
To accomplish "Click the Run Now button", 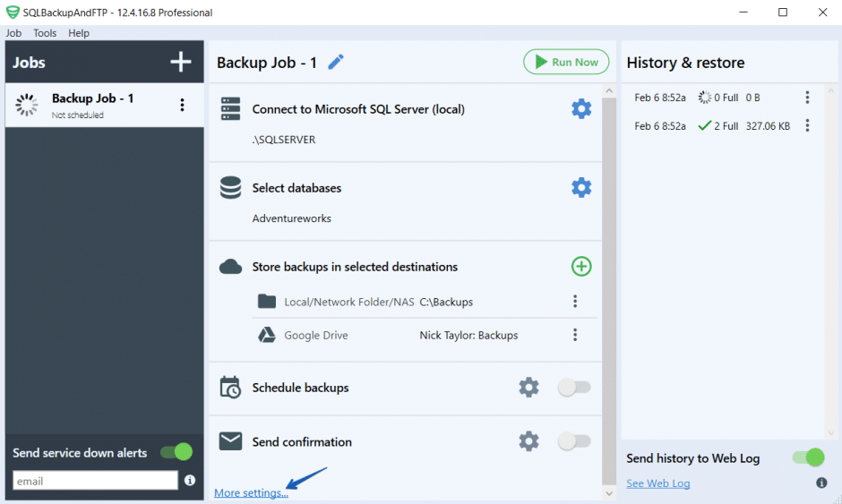I will 566,62.
